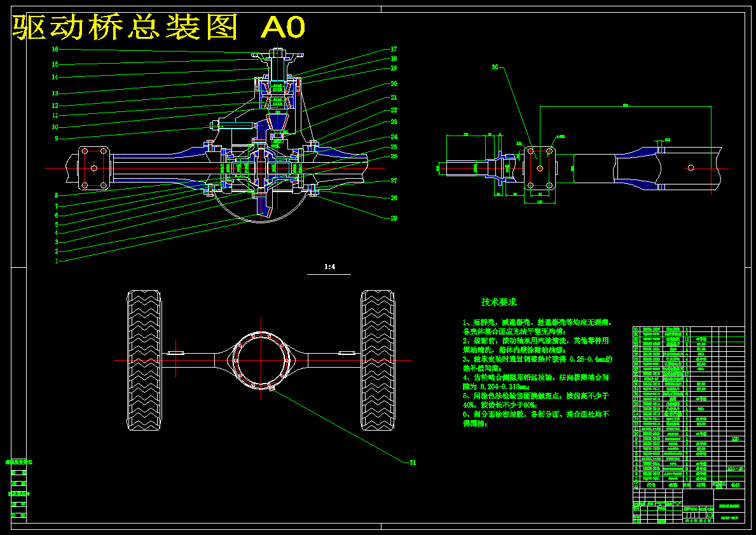Select part callout number 21
This screenshot has width=756, height=535.
click(394, 98)
